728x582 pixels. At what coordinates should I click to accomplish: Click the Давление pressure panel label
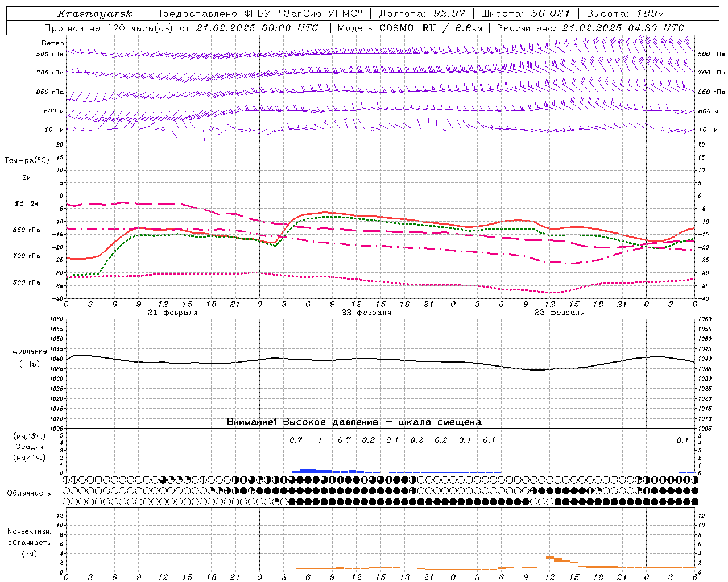30,351
